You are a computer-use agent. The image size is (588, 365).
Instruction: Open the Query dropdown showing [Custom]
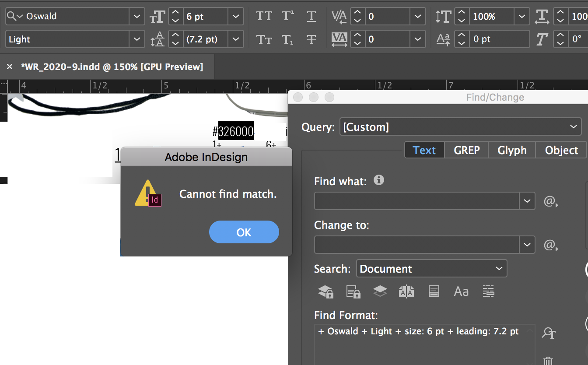pyautogui.click(x=460, y=127)
